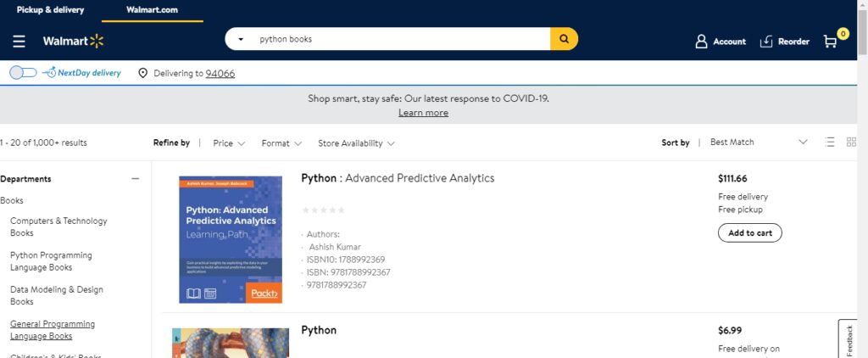868x358 pixels.
Task: Switch to Pickup & delivery tab
Action: click(x=50, y=10)
